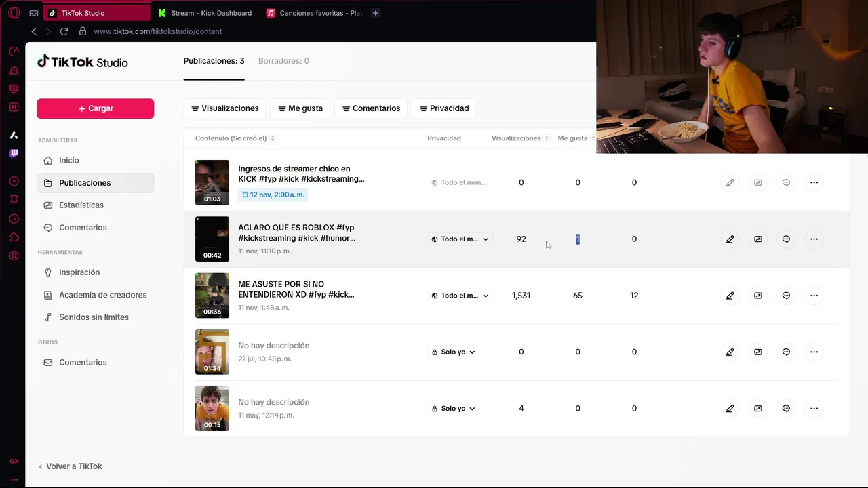Click the 1,531 views value

click(x=521, y=296)
